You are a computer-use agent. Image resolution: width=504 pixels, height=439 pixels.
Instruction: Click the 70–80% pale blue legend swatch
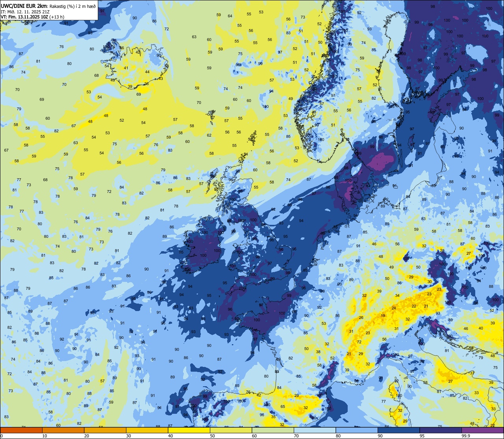tap(315, 430)
